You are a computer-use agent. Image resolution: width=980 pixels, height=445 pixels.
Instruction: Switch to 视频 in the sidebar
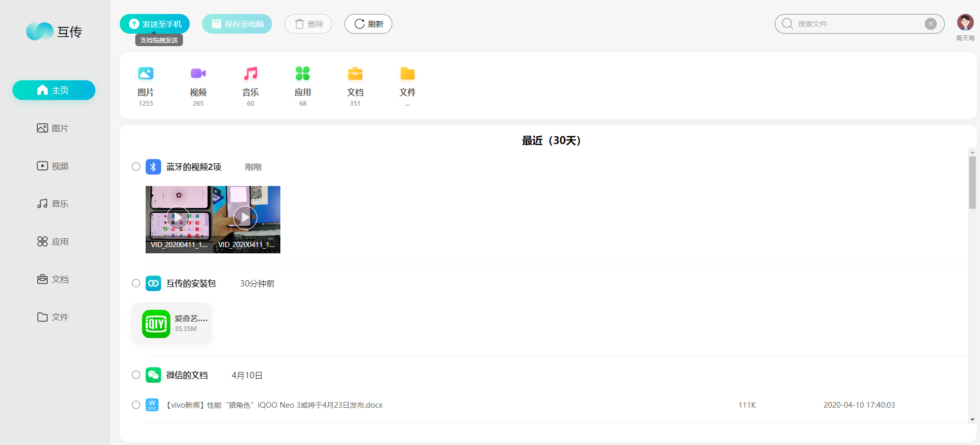(x=53, y=166)
